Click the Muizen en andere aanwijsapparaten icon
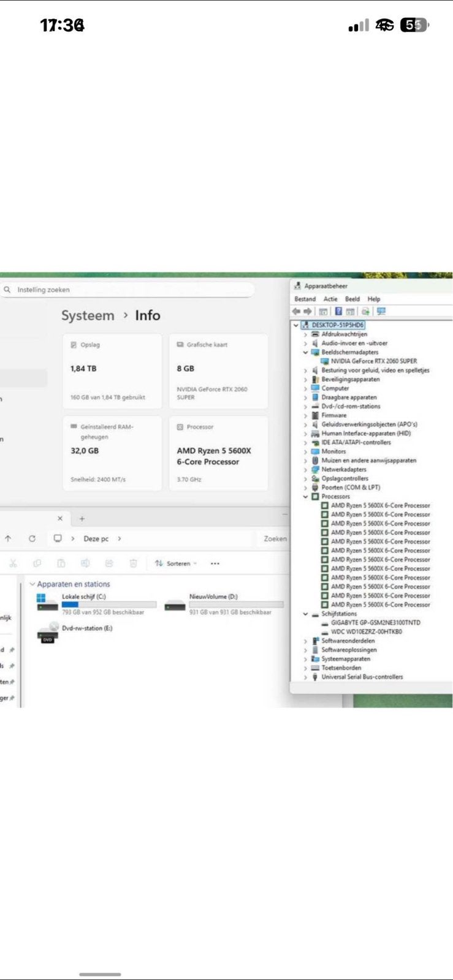Image resolution: width=453 pixels, height=980 pixels. point(315,461)
